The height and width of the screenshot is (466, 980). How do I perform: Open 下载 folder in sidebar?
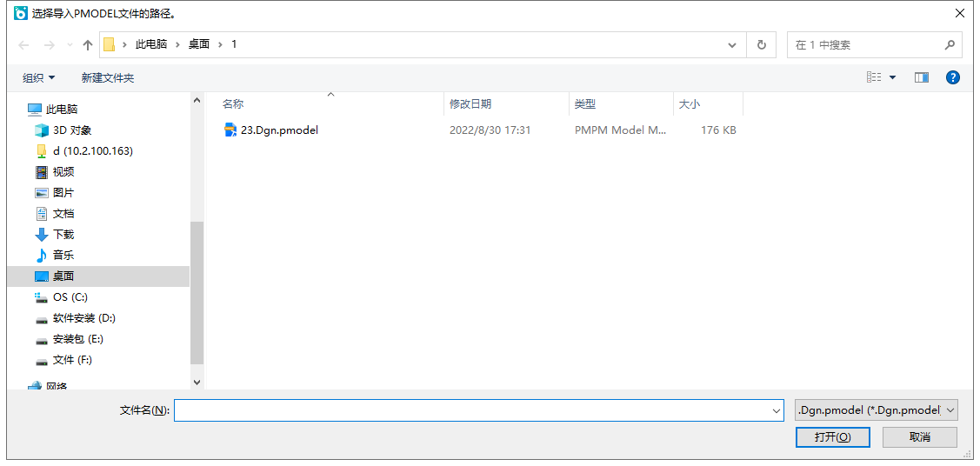(63, 234)
